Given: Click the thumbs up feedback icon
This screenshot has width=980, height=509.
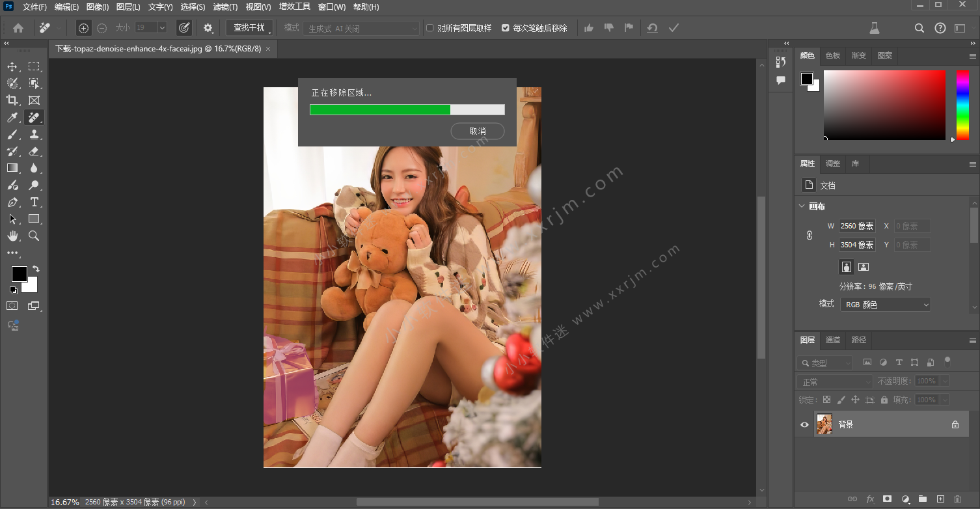Looking at the screenshot, I should 589,28.
